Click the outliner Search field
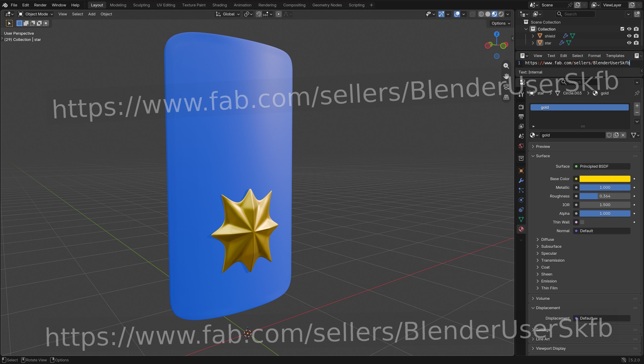 tap(575, 14)
